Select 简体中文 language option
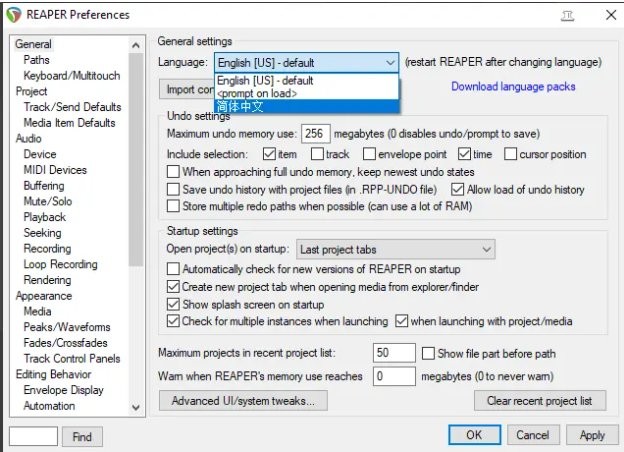 [x=241, y=107]
